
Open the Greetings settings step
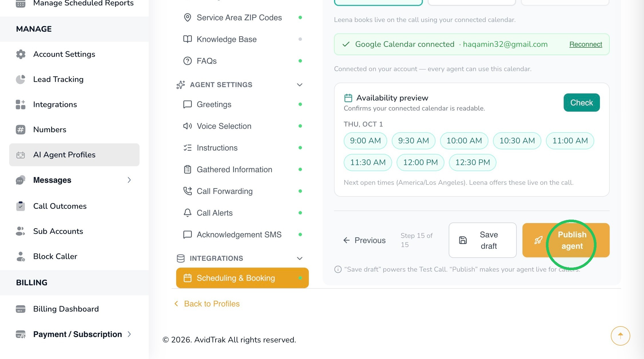pos(243,105)
